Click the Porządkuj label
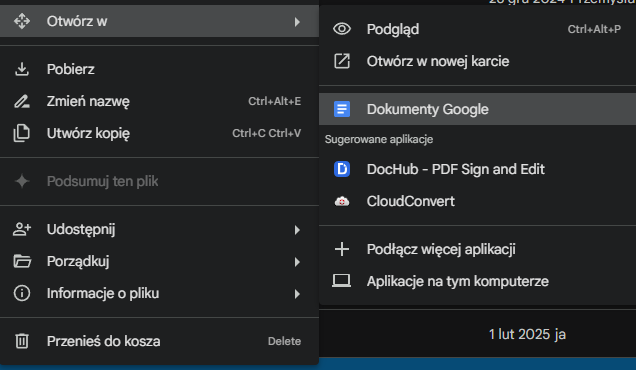This screenshot has width=636, height=370. coord(78,262)
